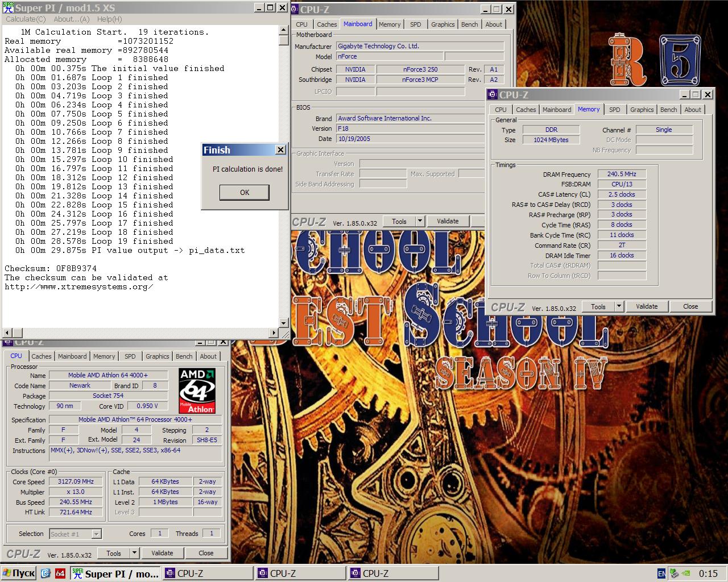Image resolution: width=728 pixels, height=582 pixels.
Task: Click the memory Size value 1024 MBytes
Action: coord(551,140)
